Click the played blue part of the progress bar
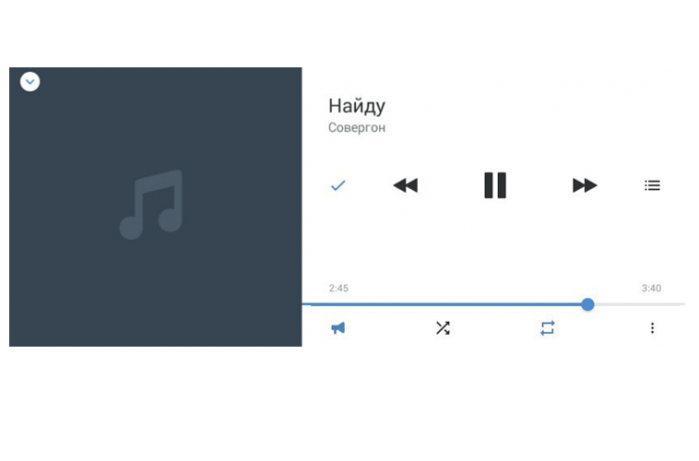699x461 pixels. coord(442,305)
